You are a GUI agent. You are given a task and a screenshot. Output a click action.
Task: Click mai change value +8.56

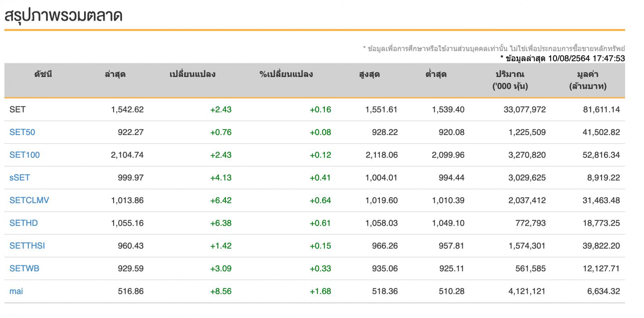pyautogui.click(x=221, y=291)
